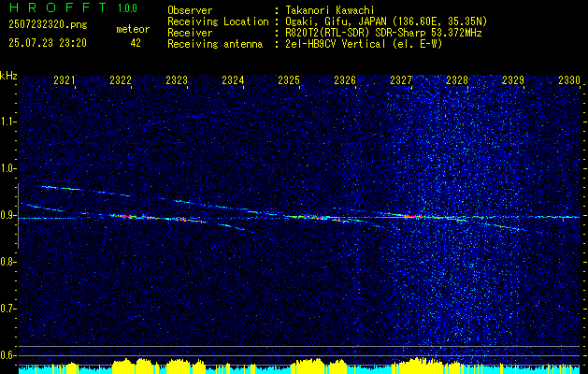Click time marker 2325
This screenshot has height=374, width=588.
click(289, 79)
